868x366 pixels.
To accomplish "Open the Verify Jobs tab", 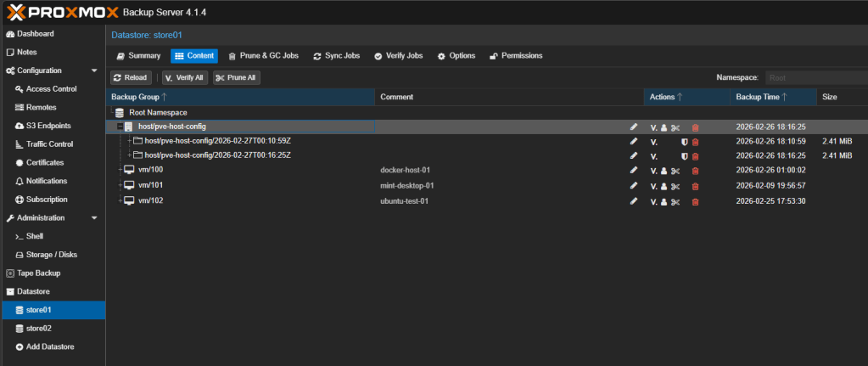I will (398, 56).
